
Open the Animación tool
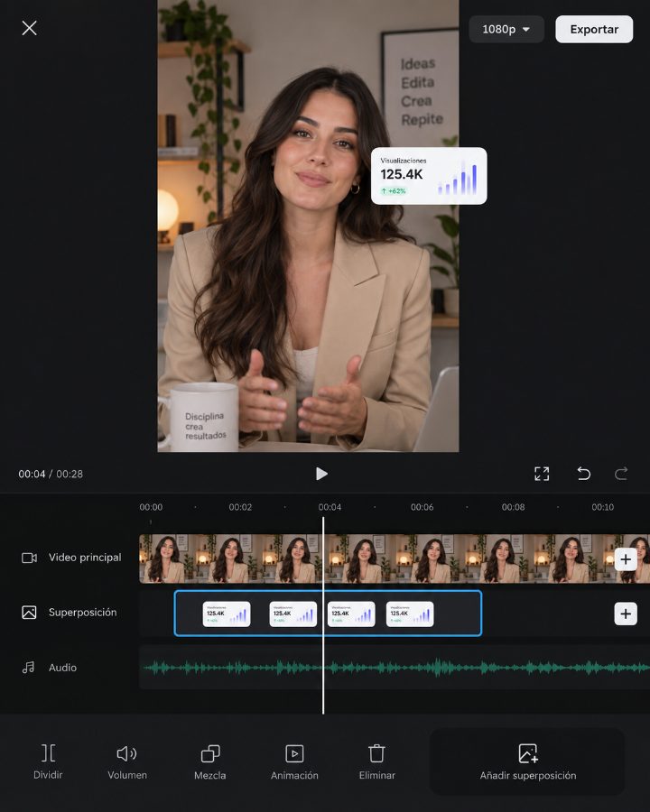(x=294, y=761)
